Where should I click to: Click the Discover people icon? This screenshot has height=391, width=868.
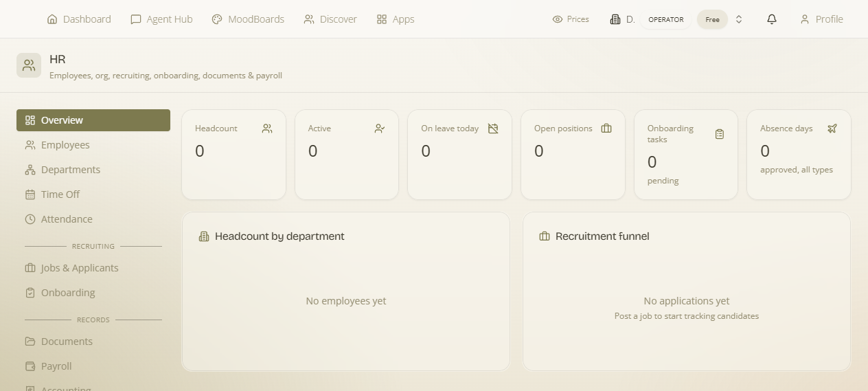click(x=309, y=19)
